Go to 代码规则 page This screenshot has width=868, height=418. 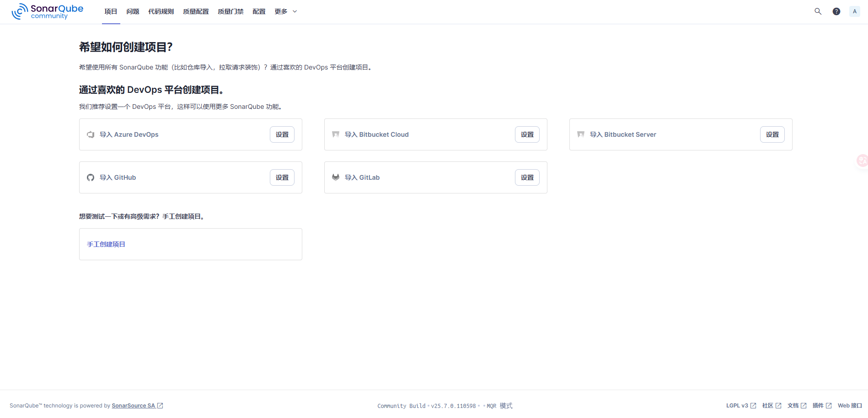tap(161, 11)
